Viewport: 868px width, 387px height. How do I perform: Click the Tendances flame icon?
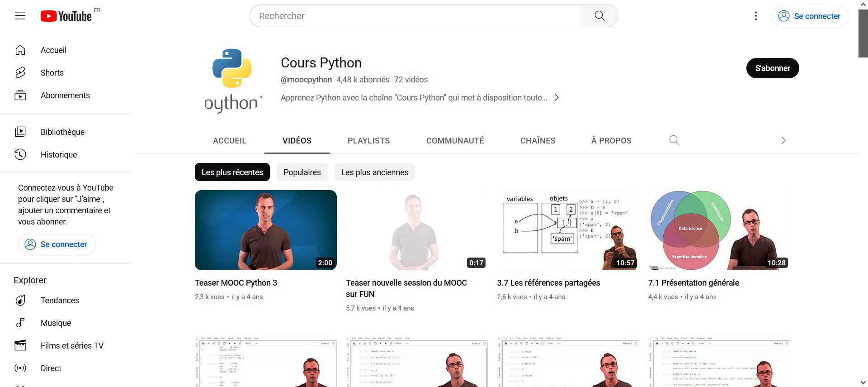click(x=20, y=300)
